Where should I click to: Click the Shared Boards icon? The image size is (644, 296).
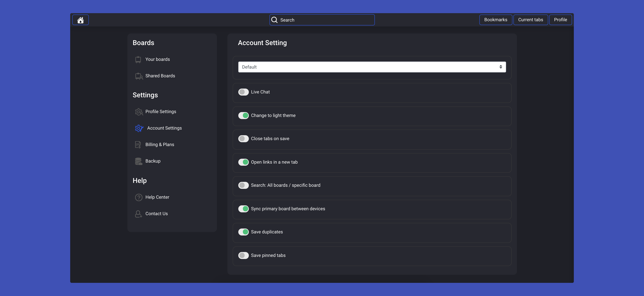pos(139,76)
